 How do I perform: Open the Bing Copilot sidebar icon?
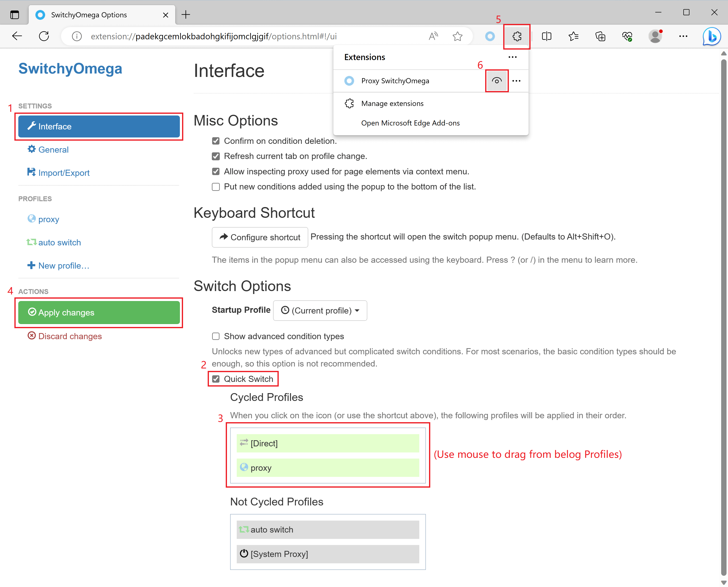pos(712,36)
